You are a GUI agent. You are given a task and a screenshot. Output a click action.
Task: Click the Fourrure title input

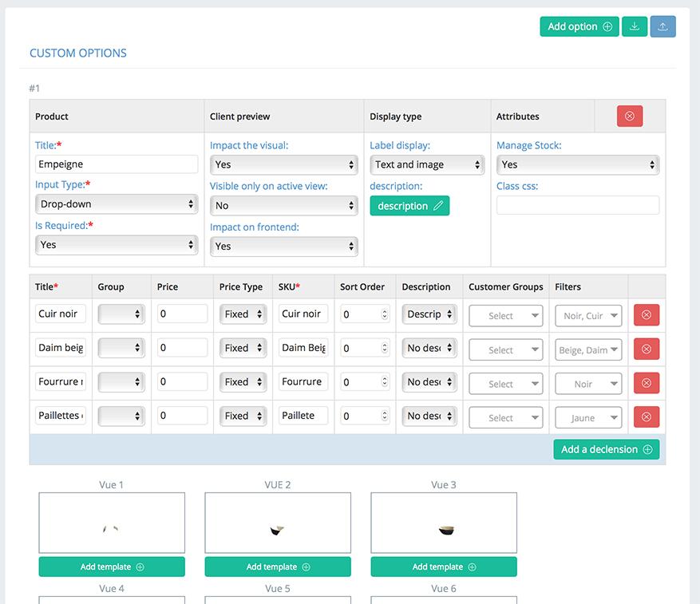(x=61, y=381)
